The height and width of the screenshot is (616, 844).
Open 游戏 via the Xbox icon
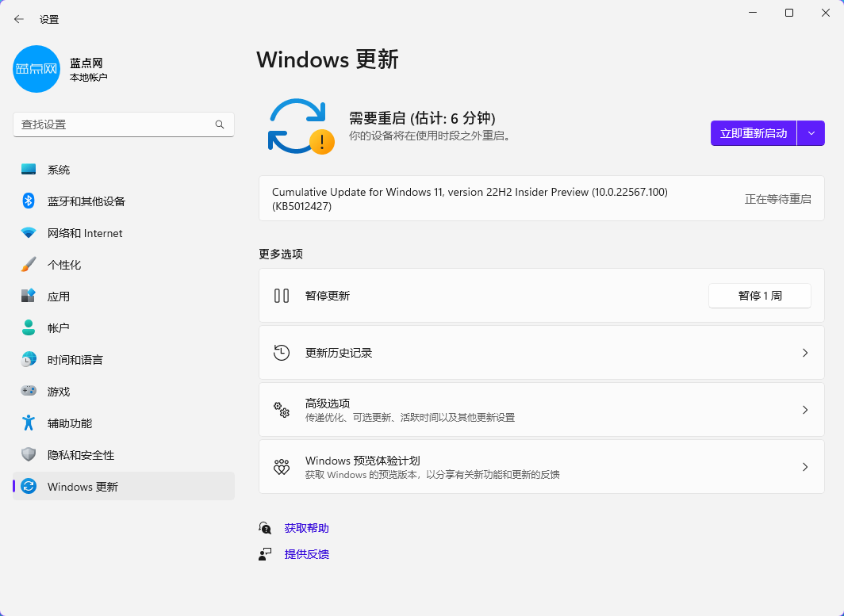click(x=27, y=391)
